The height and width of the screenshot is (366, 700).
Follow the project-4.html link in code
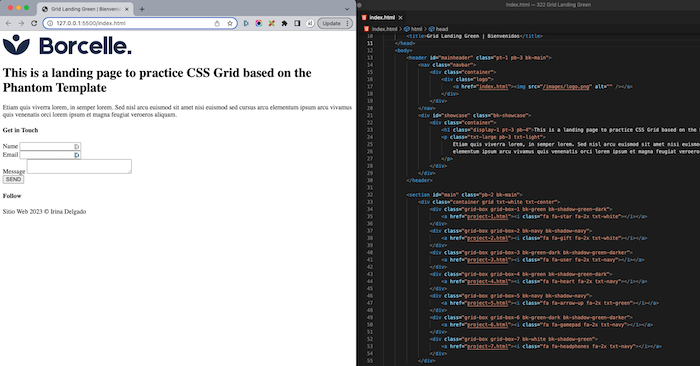(x=488, y=281)
